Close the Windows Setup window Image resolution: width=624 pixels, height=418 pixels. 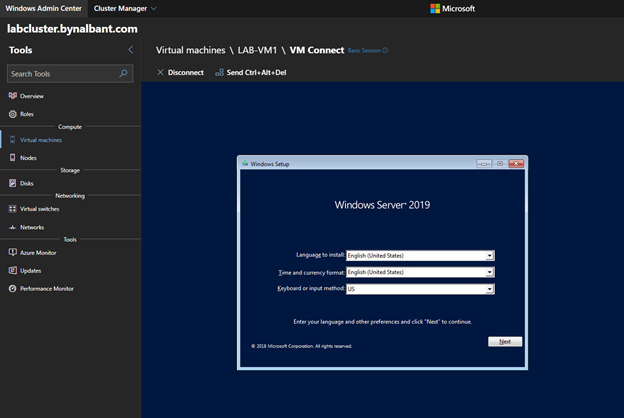click(x=516, y=164)
